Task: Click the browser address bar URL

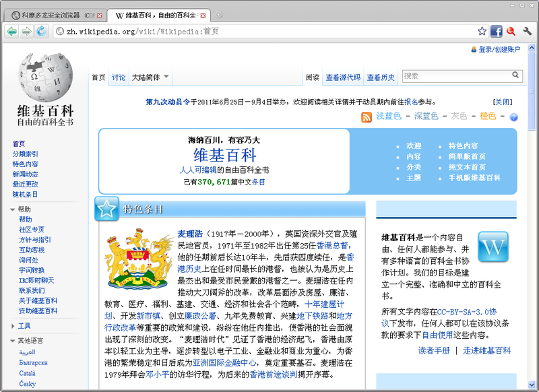Action: click(143, 32)
